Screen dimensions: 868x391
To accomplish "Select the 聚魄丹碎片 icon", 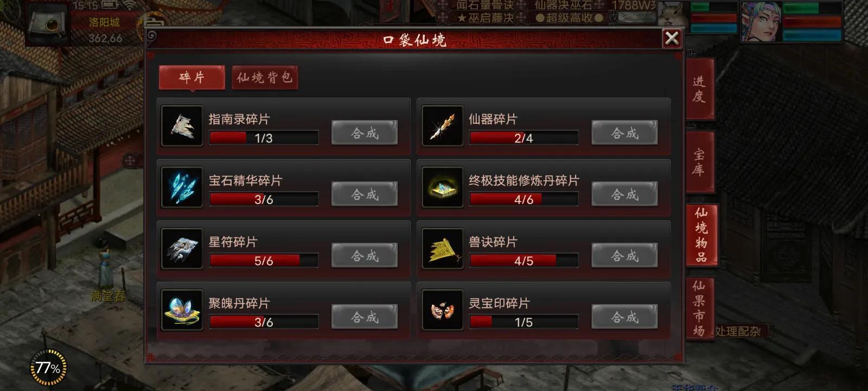I will 182,310.
